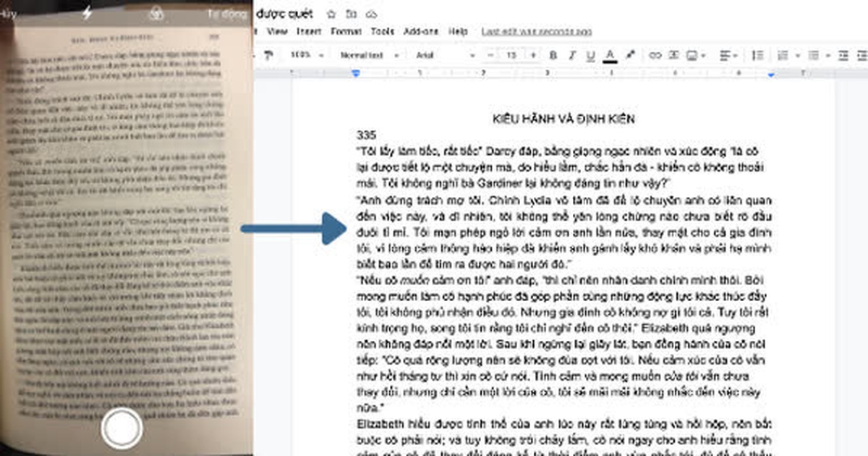The height and width of the screenshot is (456, 868).
Task: Toggle bold formatting
Action: coord(553,55)
